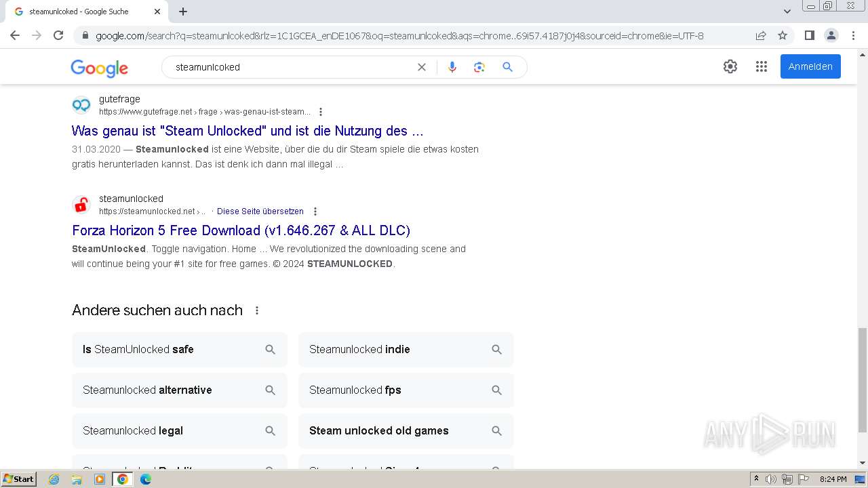The height and width of the screenshot is (488, 868).
Task: Open the Windows Start button
Action: coord(19,479)
